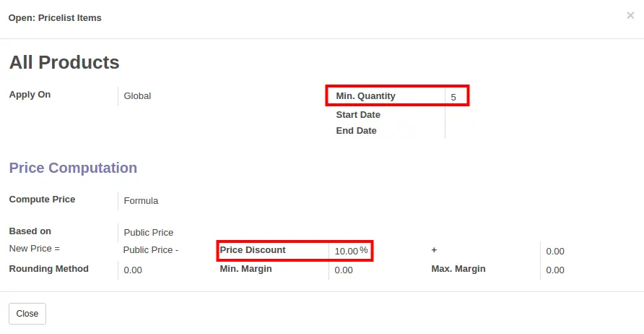Click the Price Discount label
Viewport: 644px width, 334px height.
tap(253, 249)
